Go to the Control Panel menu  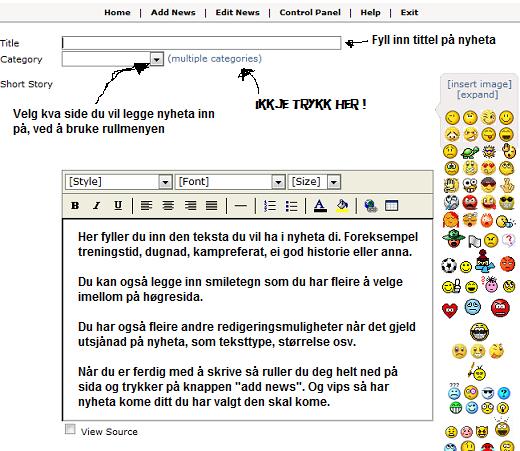(310, 13)
